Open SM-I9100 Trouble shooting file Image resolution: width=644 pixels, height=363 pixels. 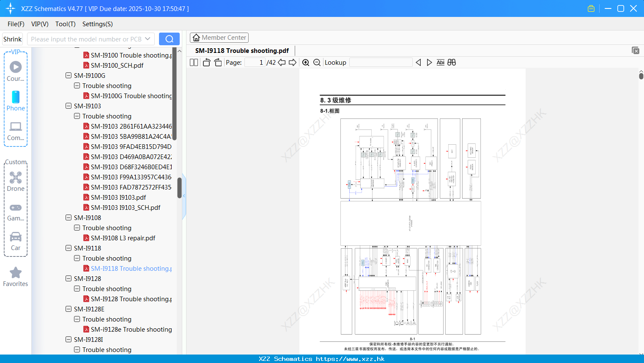click(131, 55)
